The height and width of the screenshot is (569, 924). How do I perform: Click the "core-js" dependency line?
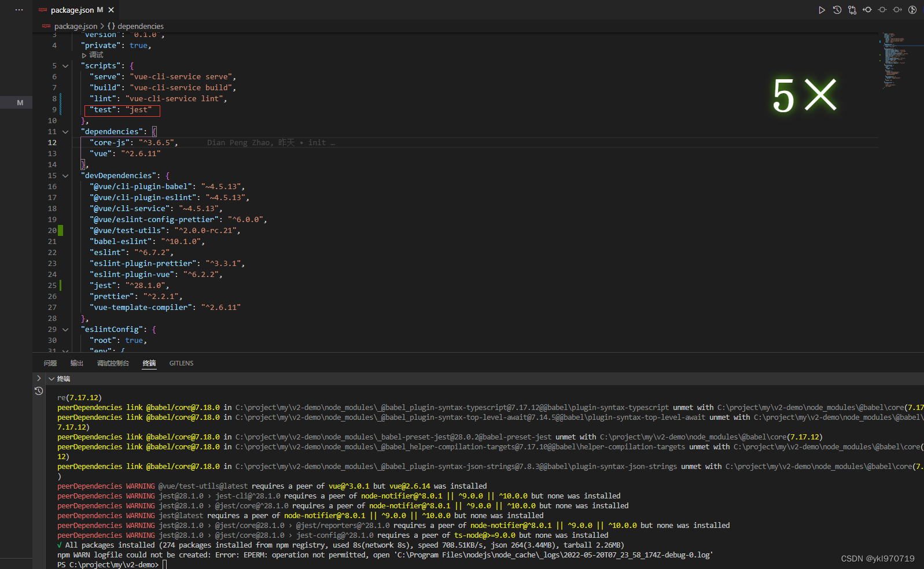point(134,143)
